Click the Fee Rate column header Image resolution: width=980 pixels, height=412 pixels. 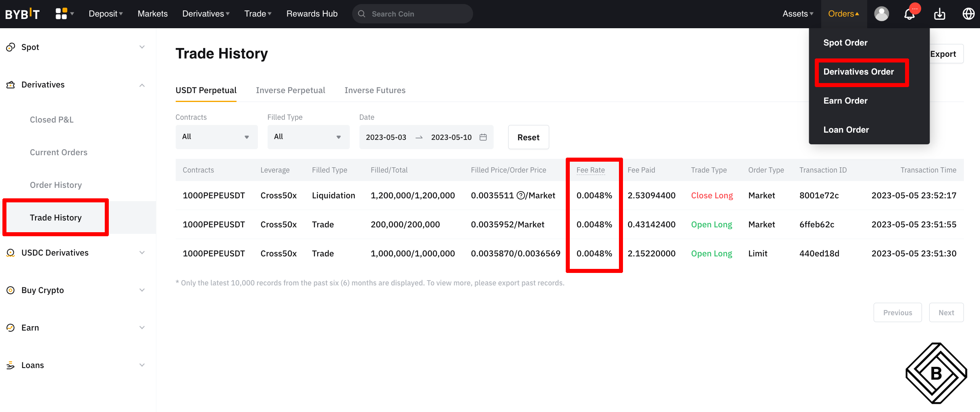click(590, 170)
